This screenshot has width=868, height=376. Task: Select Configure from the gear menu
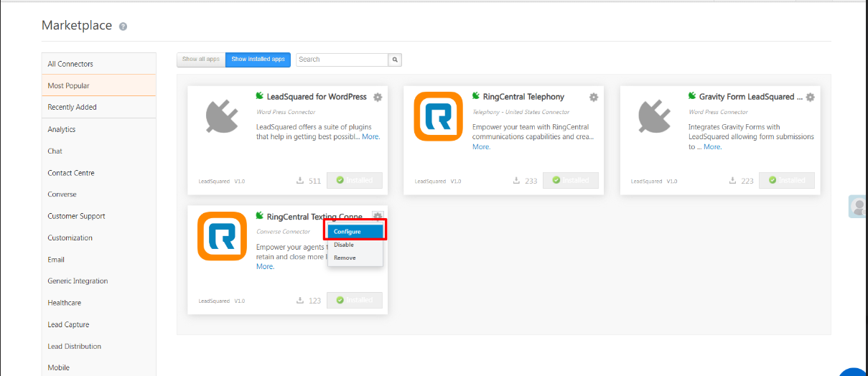355,232
